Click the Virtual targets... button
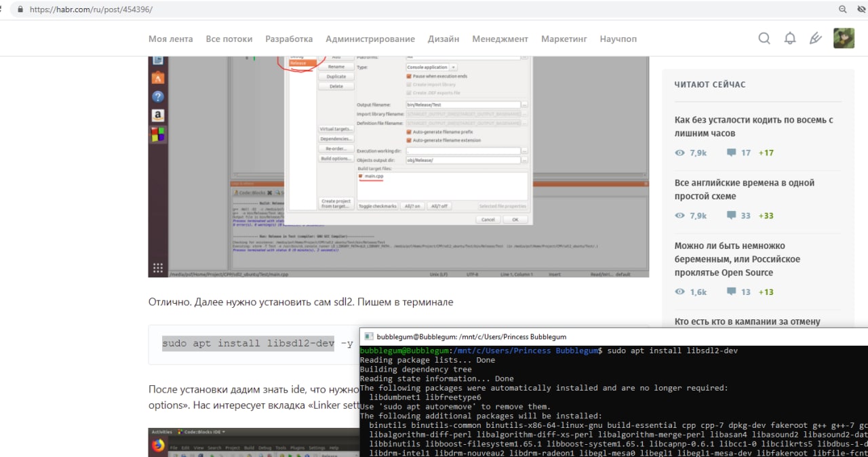Viewport: 868px width, 457px height. [336, 129]
